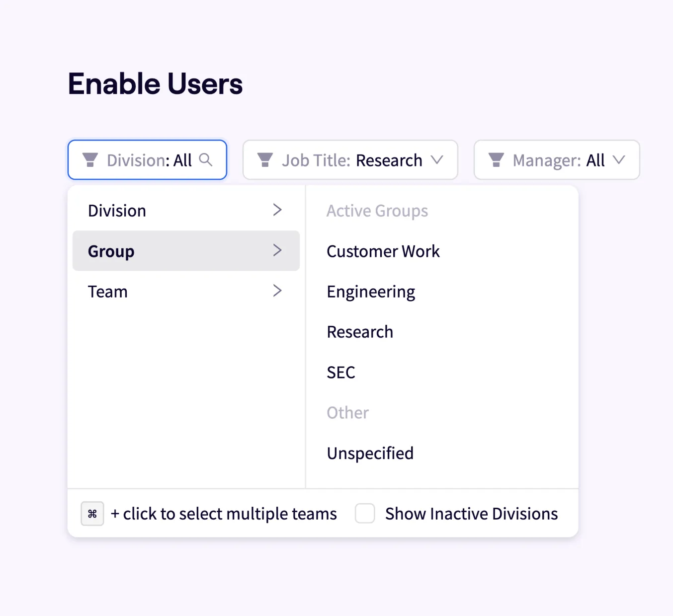Choose the Customer Work group
The image size is (673, 616).
(x=383, y=251)
